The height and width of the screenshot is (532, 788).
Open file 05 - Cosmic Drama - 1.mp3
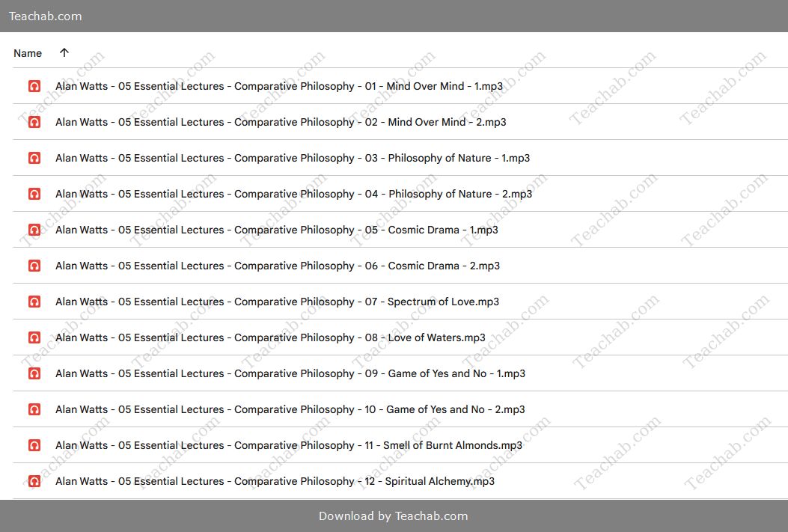[x=276, y=230]
